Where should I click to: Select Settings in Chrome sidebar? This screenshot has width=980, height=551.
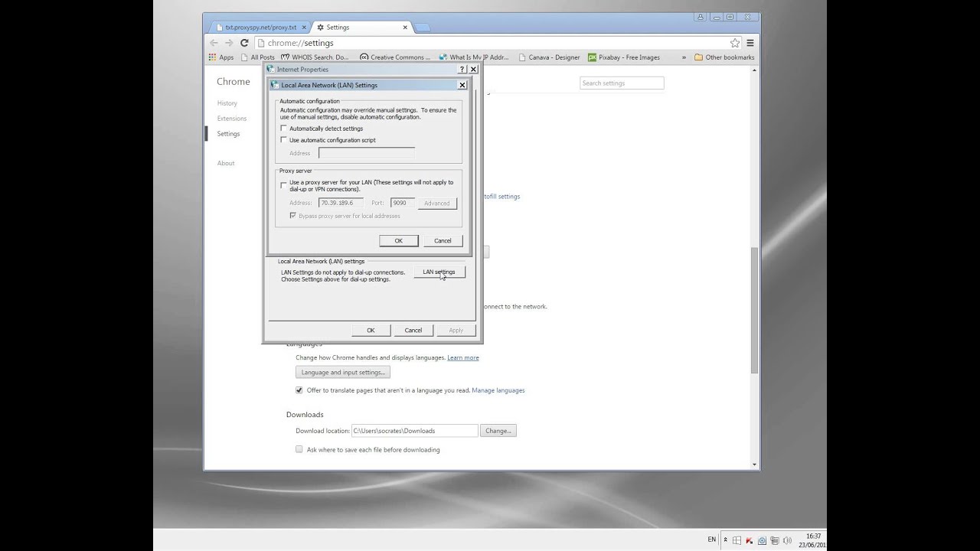228,134
